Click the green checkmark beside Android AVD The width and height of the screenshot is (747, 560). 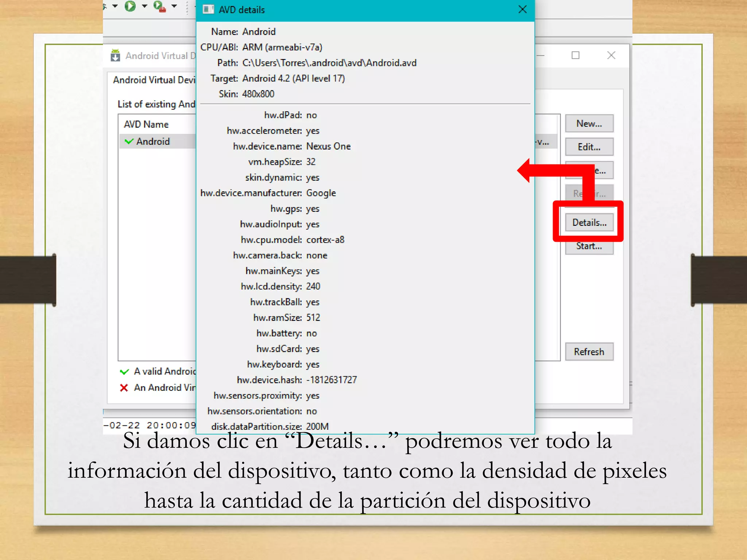(x=129, y=141)
